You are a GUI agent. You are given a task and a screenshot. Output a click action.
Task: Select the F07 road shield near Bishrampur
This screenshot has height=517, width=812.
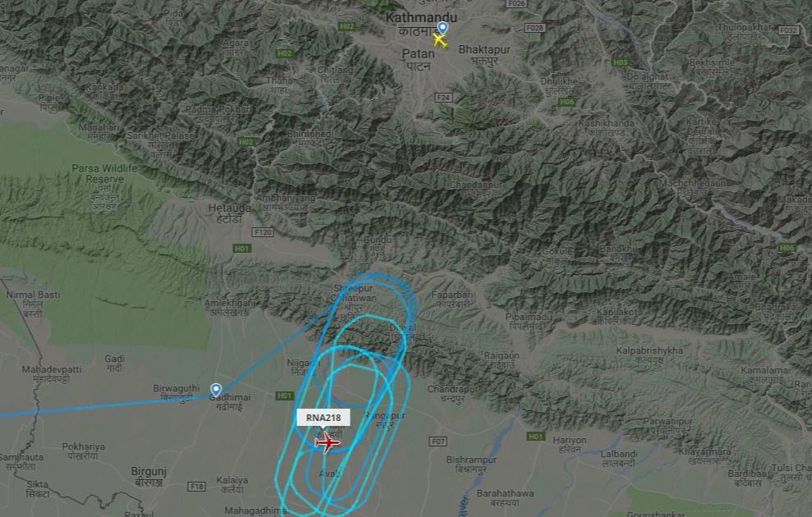point(438,442)
